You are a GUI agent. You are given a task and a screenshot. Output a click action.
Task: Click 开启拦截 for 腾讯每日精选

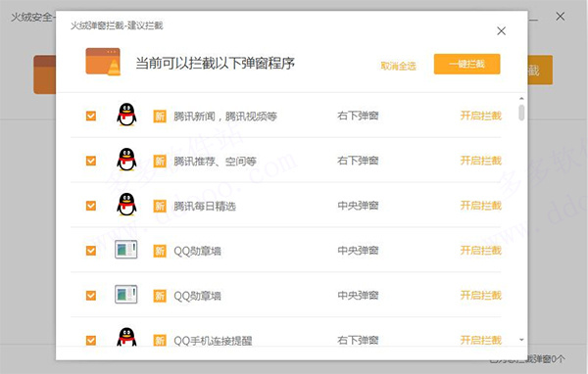[481, 206]
